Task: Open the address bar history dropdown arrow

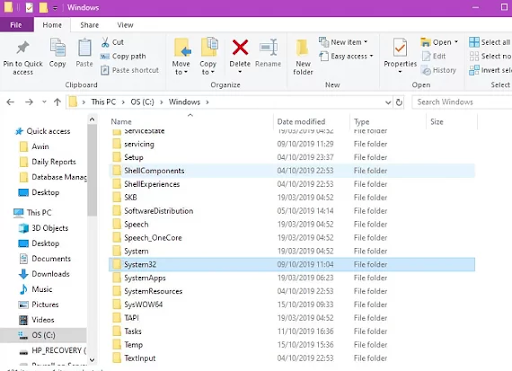Action: click(x=388, y=102)
